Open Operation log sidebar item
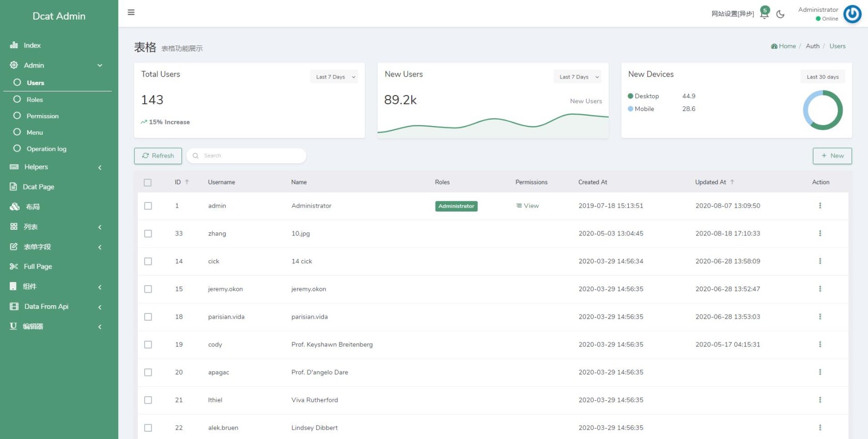The width and height of the screenshot is (868, 439). point(47,149)
